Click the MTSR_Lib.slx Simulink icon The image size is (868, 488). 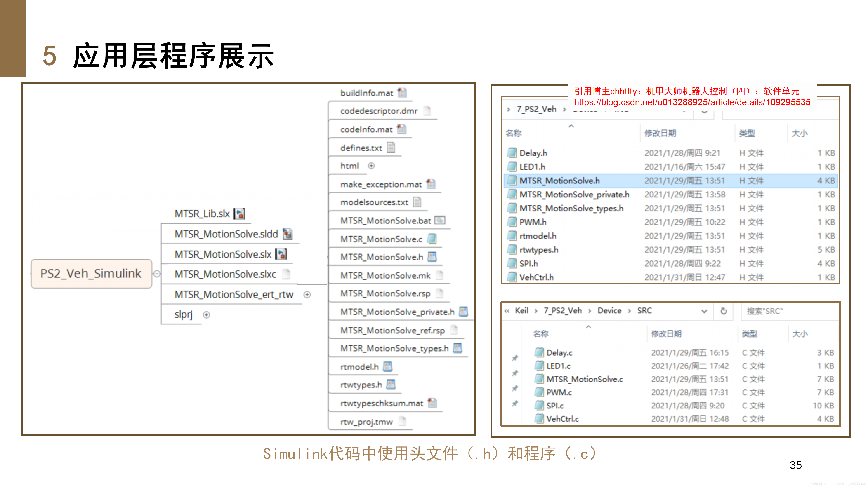(x=239, y=213)
